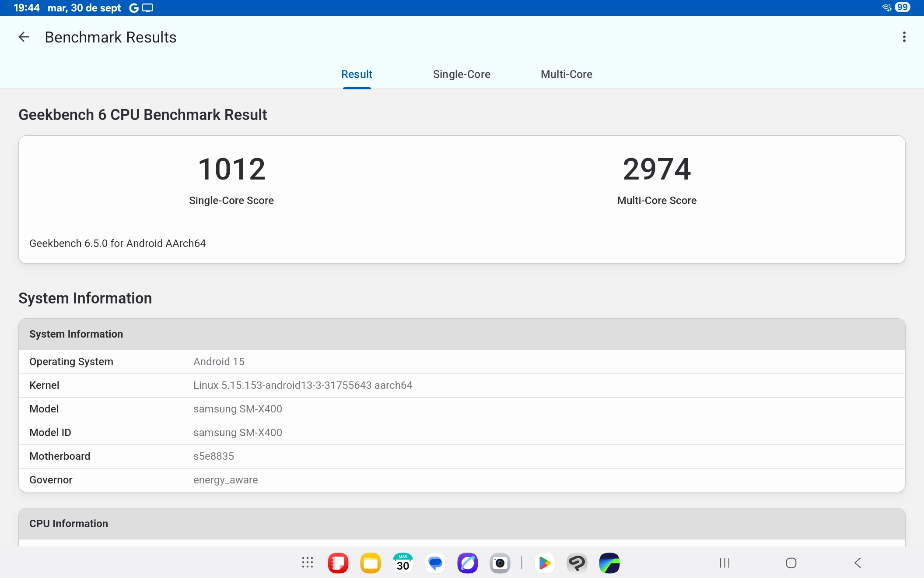The width and height of the screenshot is (924, 578).
Task: Launch the Messages app
Action: [x=435, y=563]
